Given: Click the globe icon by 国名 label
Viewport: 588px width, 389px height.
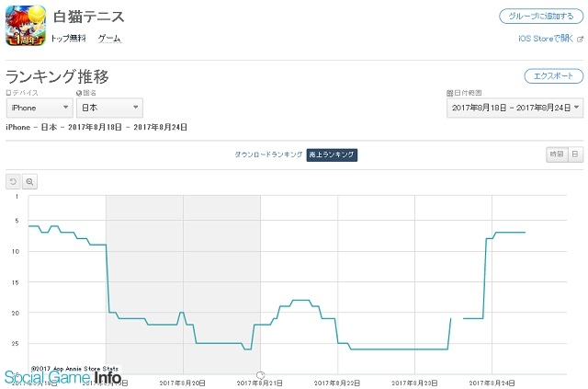Looking at the screenshot, I should 79,93.
